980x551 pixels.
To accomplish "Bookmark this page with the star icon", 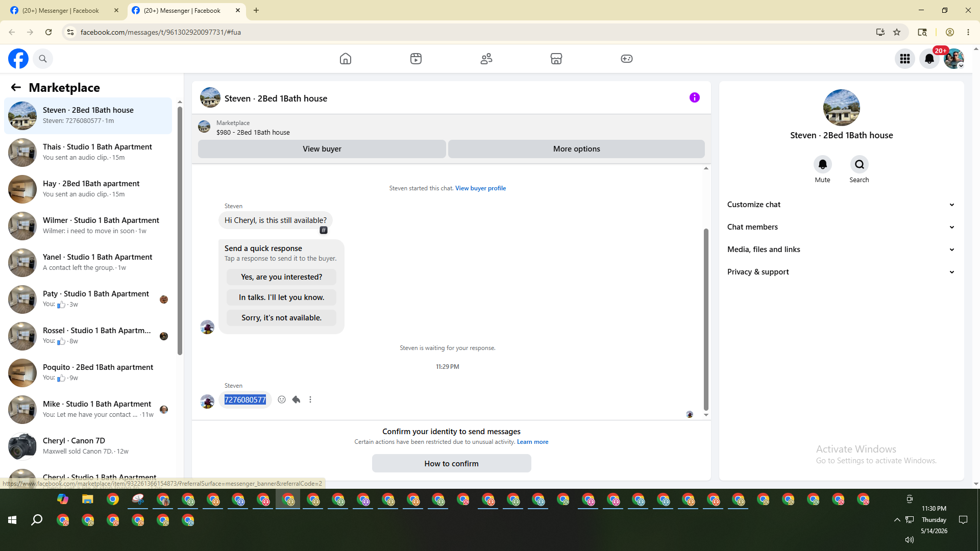I will tap(897, 32).
